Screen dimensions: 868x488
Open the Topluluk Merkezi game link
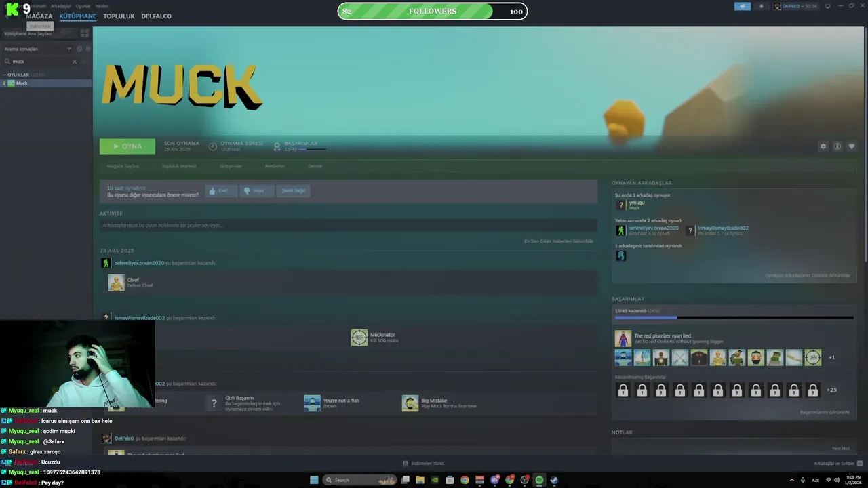click(x=179, y=166)
